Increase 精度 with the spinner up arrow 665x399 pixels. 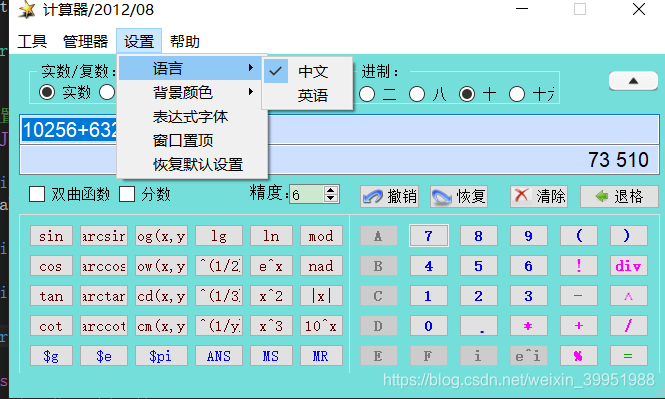pyautogui.click(x=331, y=190)
